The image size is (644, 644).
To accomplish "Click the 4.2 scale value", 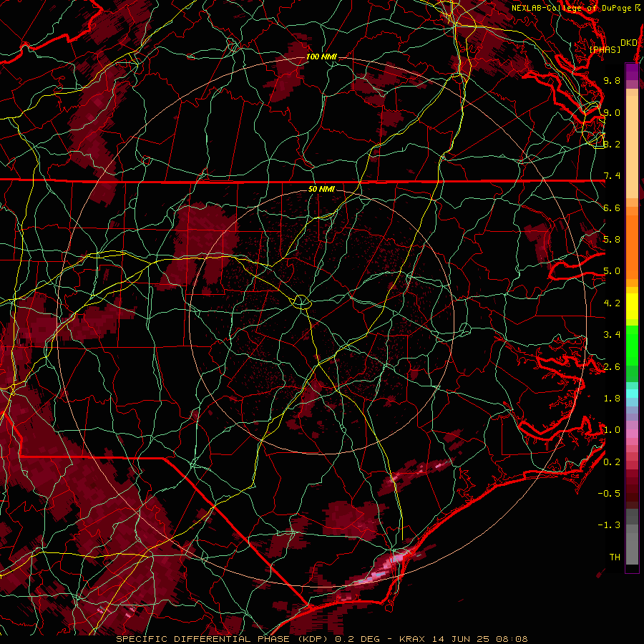I will click(612, 303).
